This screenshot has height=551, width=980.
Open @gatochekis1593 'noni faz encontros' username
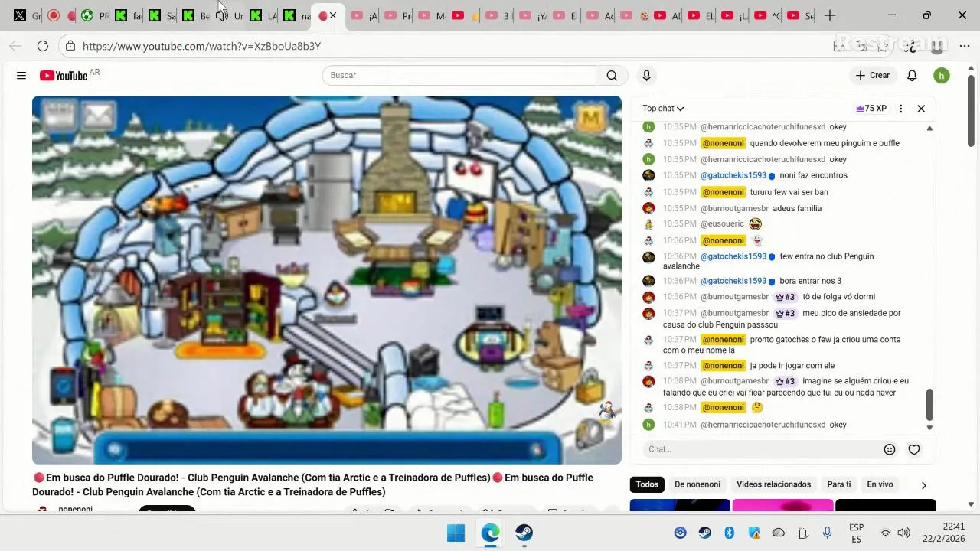pyautogui.click(x=733, y=175)
